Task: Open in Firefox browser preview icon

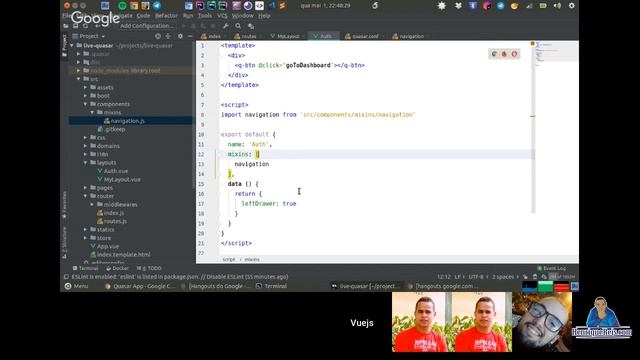Action: pyautogui.click(x=504, y=54)
